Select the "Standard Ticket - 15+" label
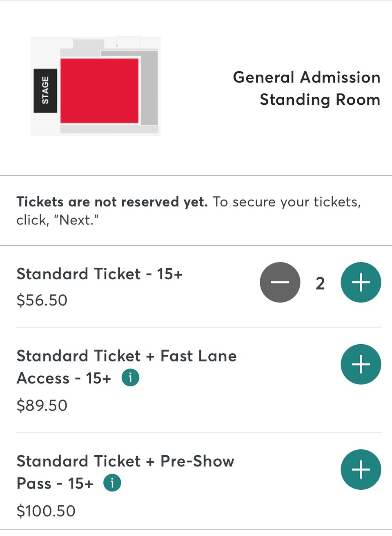 99,274
